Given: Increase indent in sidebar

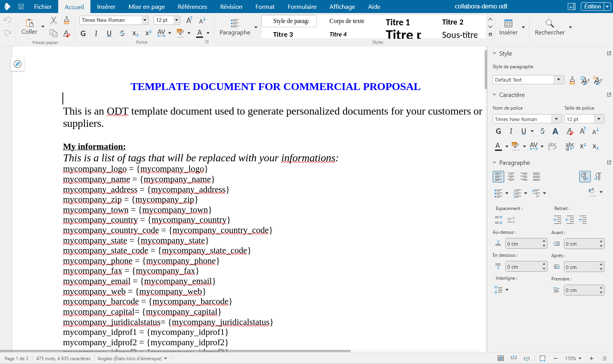Looking at the screenshot, I should point(557,220).
